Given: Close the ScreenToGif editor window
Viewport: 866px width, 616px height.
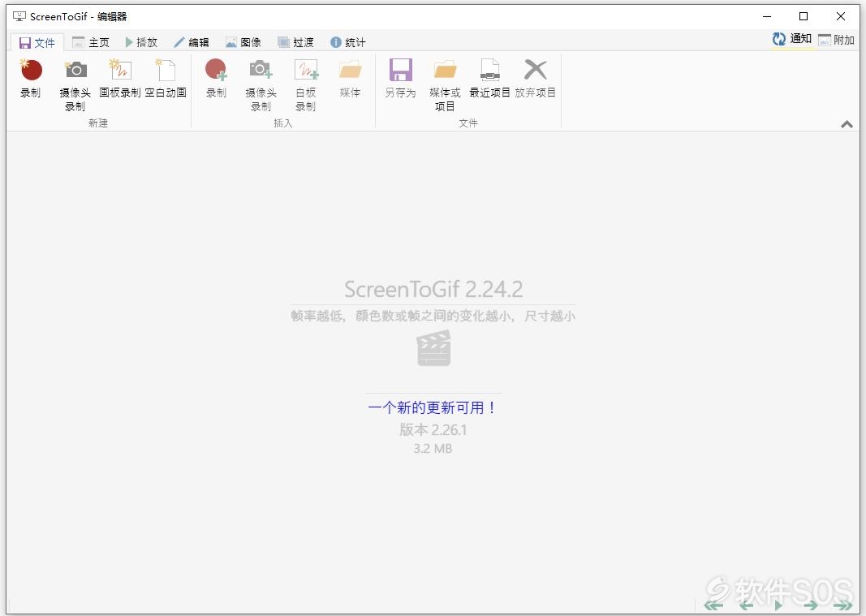Looking at the screenshot, I should coord(841,16).
